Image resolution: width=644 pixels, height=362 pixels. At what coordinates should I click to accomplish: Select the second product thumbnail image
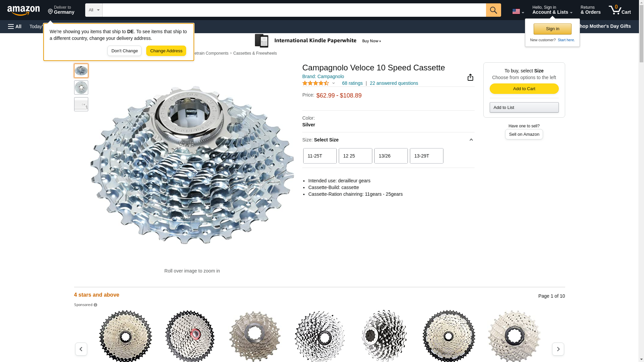(81, 87)
